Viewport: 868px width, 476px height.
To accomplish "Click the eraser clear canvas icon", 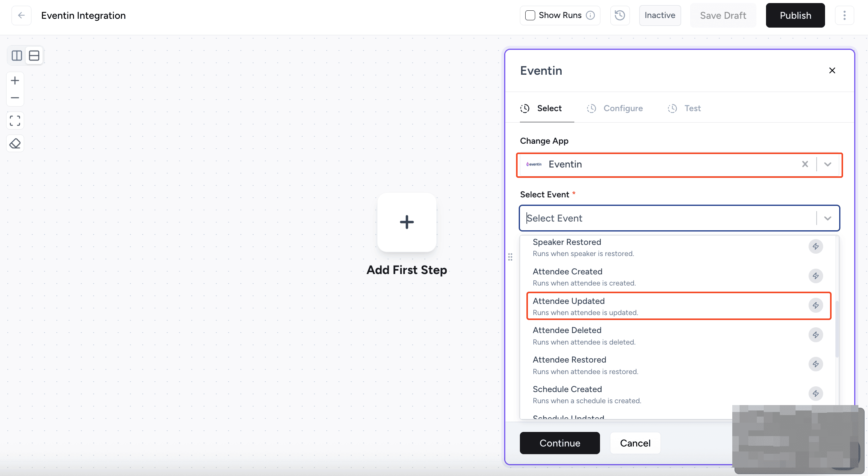I will (x=15, y=143).
